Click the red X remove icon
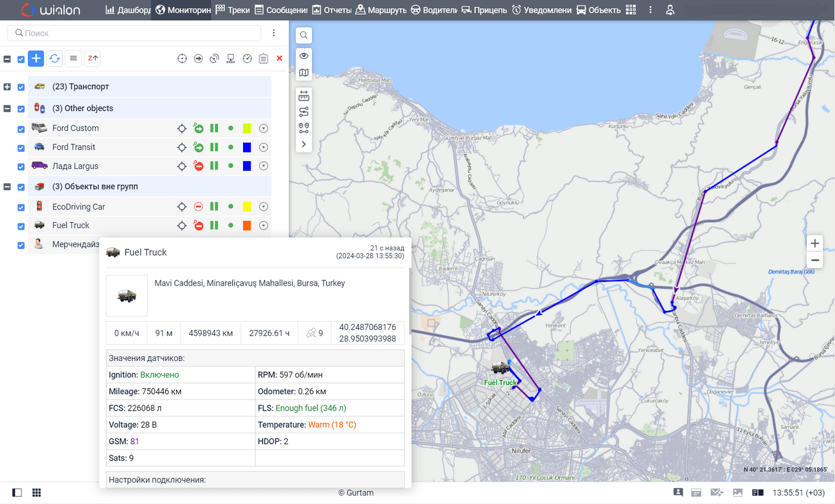 tap(279, 59)
